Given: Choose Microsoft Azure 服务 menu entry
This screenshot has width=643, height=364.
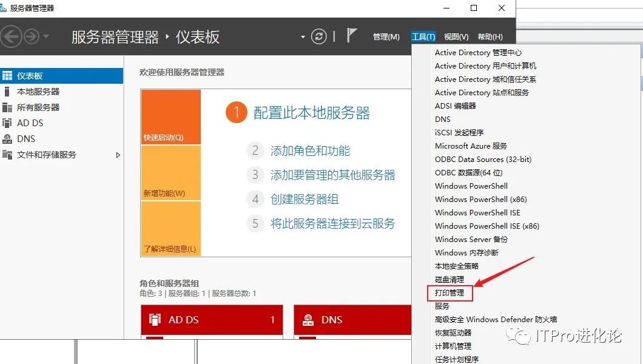Looking at the screenshot, I should point(471,146).
